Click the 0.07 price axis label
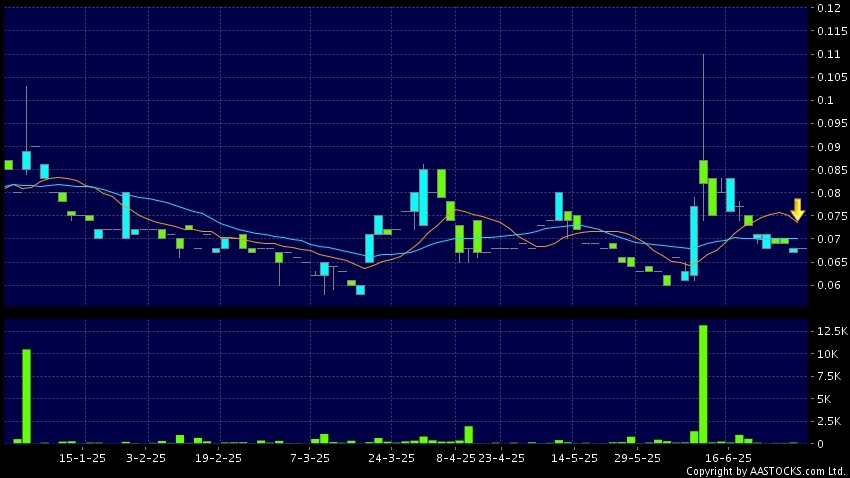Viewport: 850px width, 478px height. 829,238
